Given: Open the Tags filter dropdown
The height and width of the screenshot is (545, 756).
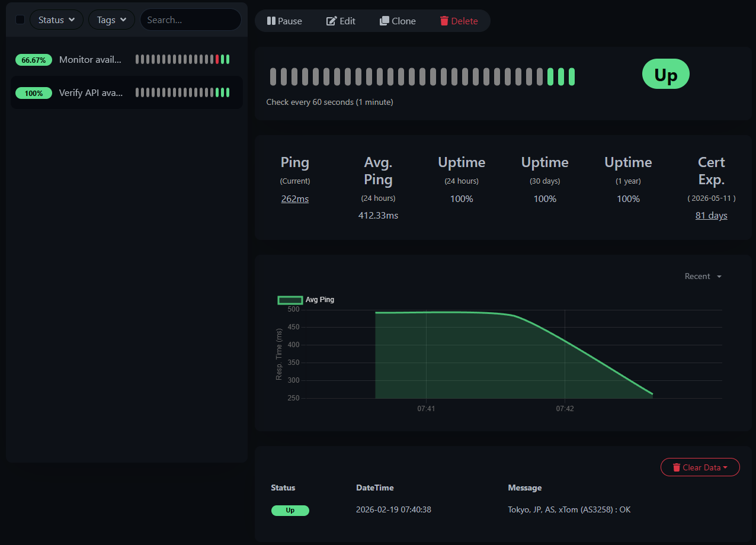Looking at the screenshot, I should pos(111,19).
